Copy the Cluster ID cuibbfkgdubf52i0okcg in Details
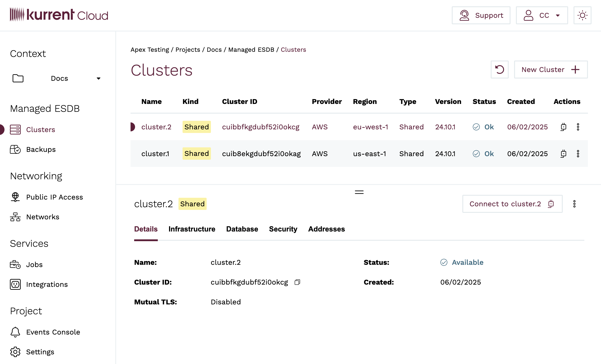Screen dimensions: 601x364 (x=297, y=282)
